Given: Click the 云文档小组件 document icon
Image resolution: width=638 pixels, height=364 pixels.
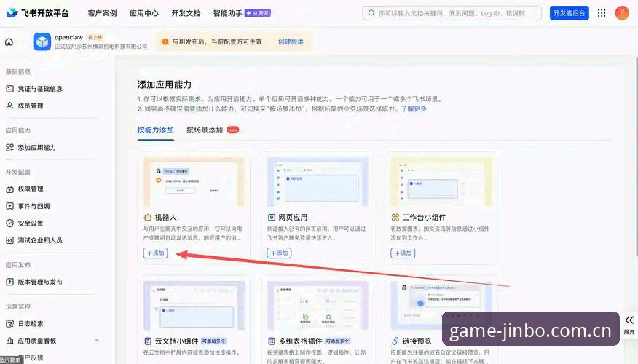Looking at the screenshot, I should [x=148, y=341].
